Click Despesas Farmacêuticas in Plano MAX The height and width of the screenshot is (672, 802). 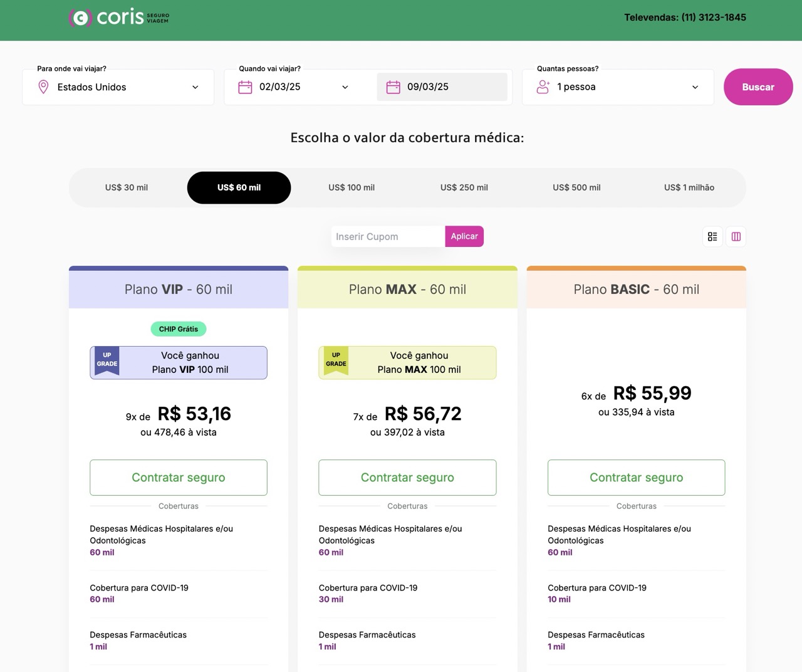367,635
